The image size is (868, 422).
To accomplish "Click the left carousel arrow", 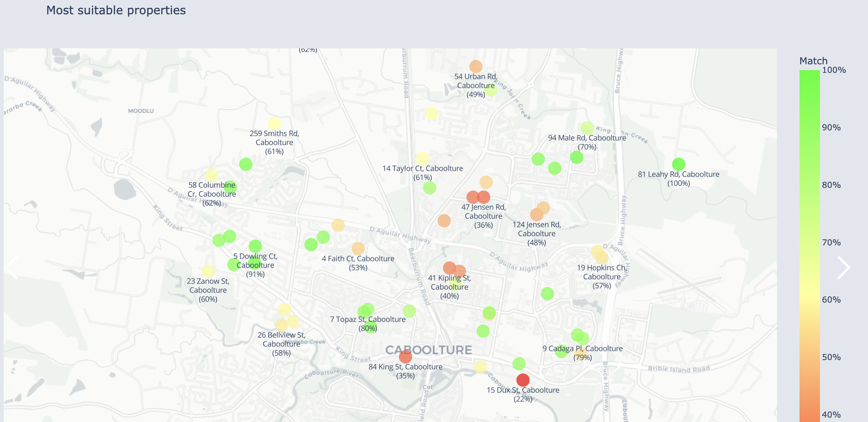I will point(12,268).
